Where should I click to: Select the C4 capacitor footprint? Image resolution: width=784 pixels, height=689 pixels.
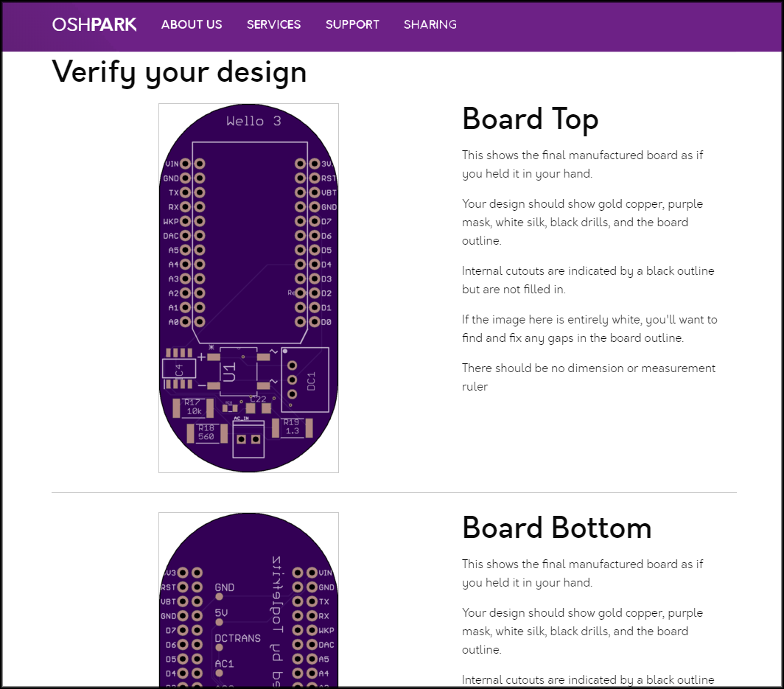179,371
